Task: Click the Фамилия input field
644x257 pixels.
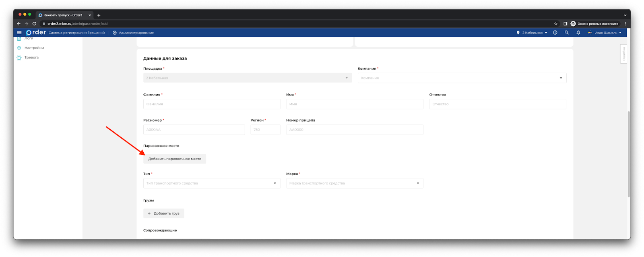Action: [212, 104]
